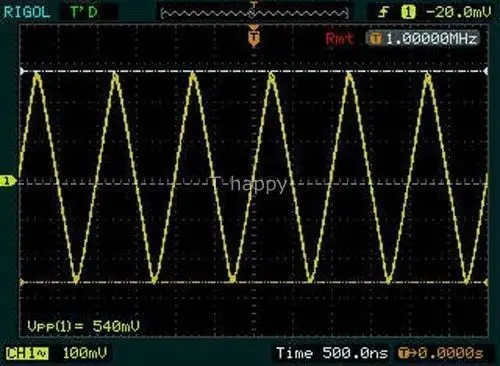Image resolution: width=500 pixels, height=366 pixels.
Task: Click the rising edge trigger icon
Action: click(x=383, y=13)
